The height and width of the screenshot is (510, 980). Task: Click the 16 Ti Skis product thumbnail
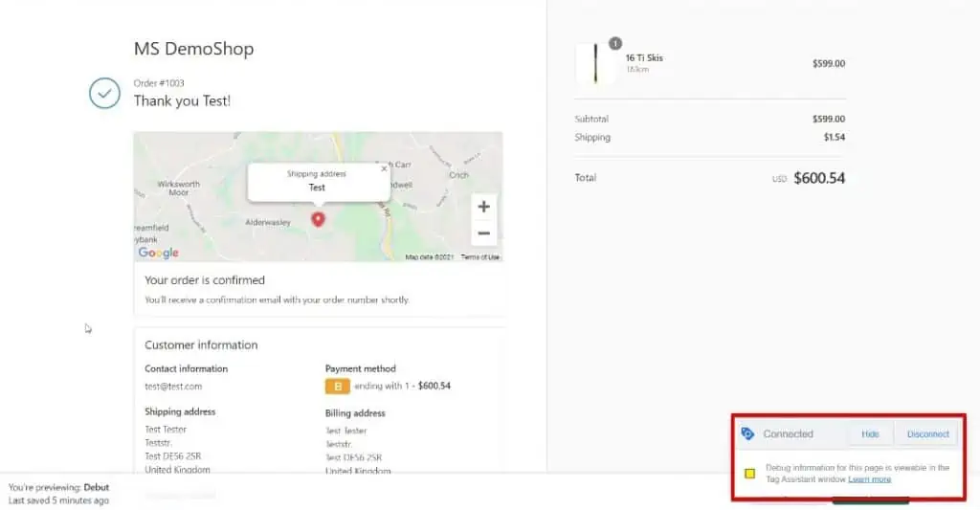pos(595,63)
